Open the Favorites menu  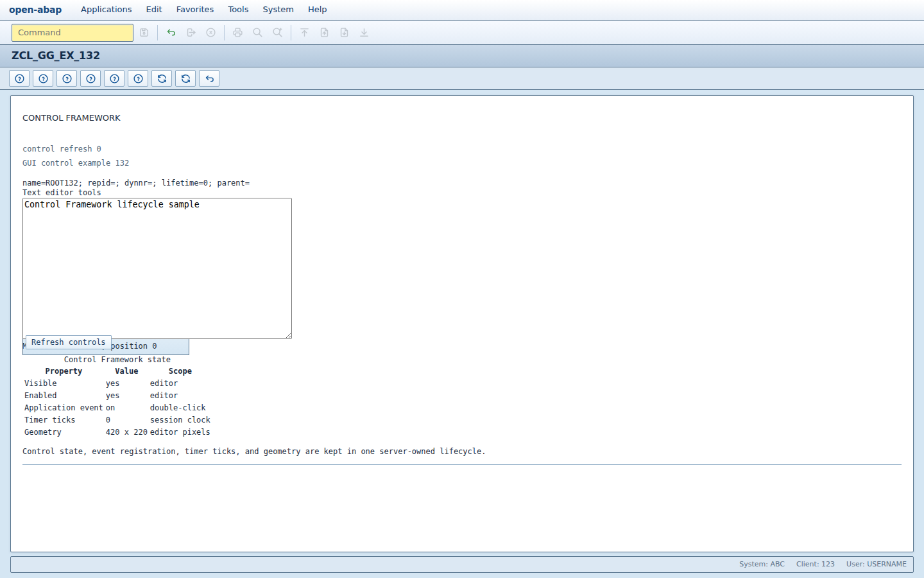195,10
